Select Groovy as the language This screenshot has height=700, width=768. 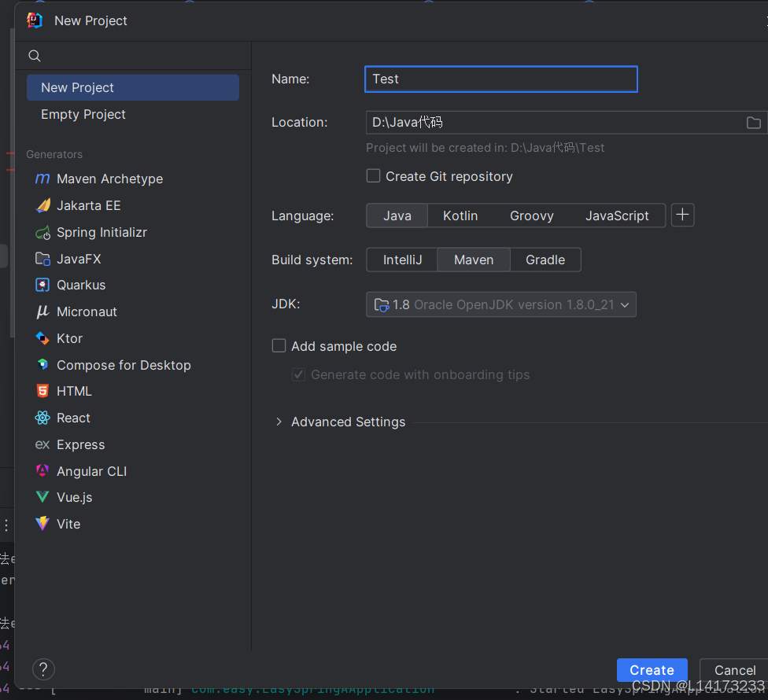[531, 216]
